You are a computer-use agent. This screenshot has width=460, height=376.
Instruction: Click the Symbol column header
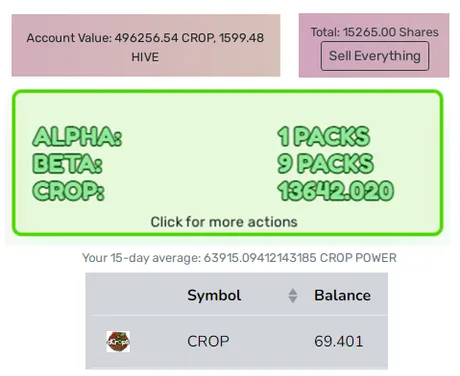click(214, 295)
